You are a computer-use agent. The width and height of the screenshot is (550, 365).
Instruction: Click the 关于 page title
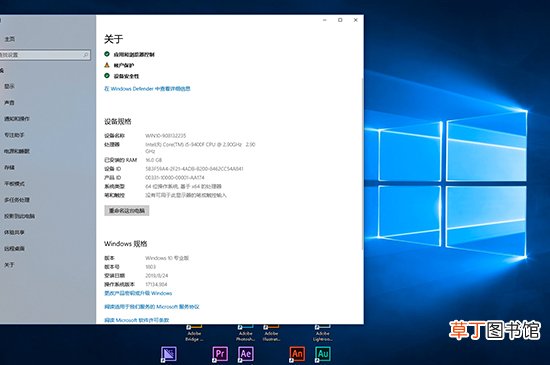[114, 39]
